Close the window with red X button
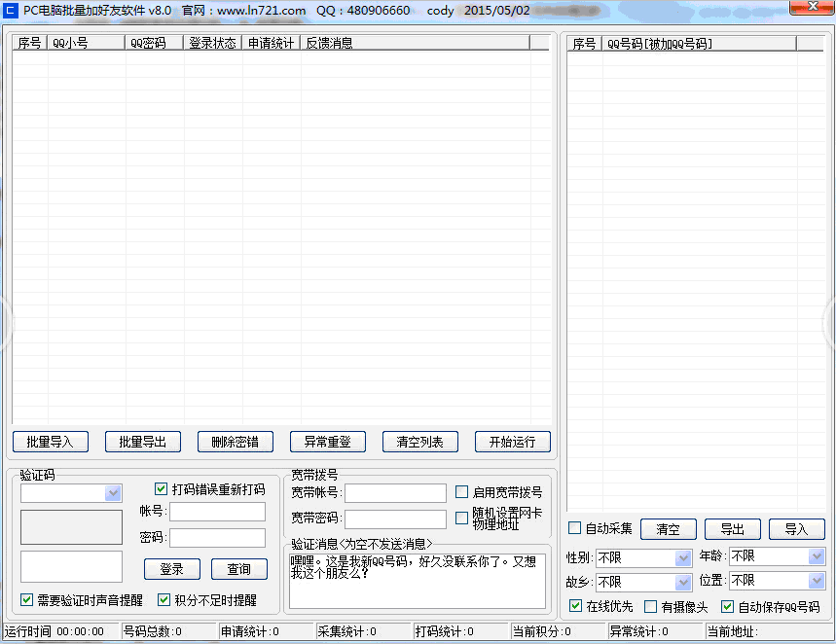 click(810, 8)
